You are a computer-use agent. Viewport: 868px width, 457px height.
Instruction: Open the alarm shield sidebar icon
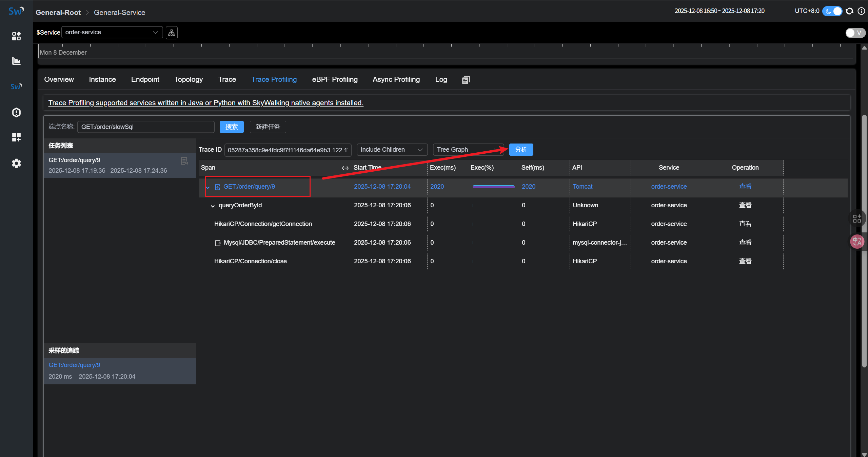[16, 112]
